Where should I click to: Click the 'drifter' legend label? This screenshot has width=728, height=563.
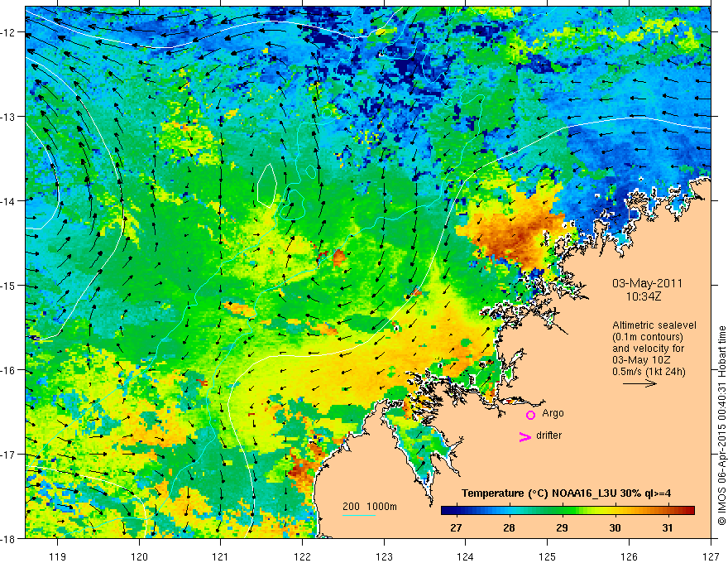coord(548,435)
